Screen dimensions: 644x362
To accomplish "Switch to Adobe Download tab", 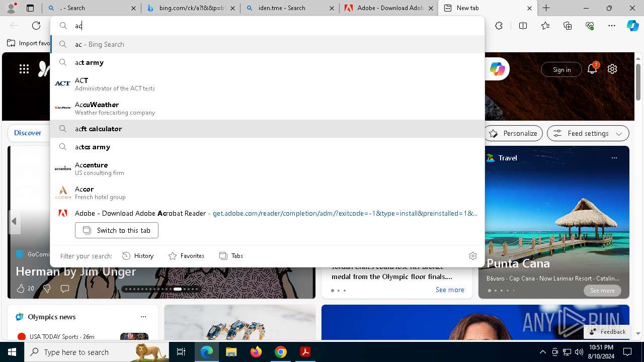I will [388, 8].
